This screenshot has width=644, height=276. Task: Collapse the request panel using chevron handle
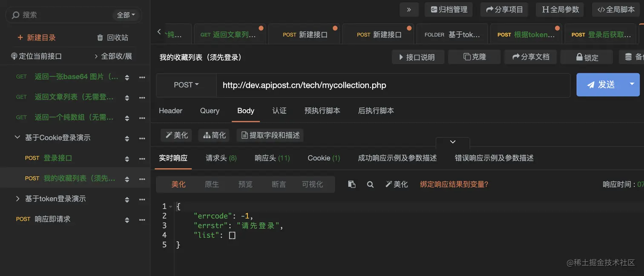click(453, 142)
